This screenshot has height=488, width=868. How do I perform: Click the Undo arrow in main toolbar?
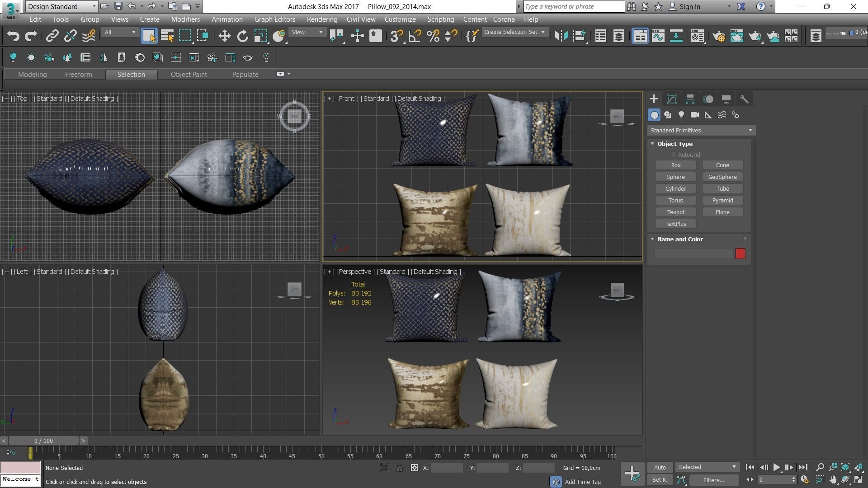(13, 36)
